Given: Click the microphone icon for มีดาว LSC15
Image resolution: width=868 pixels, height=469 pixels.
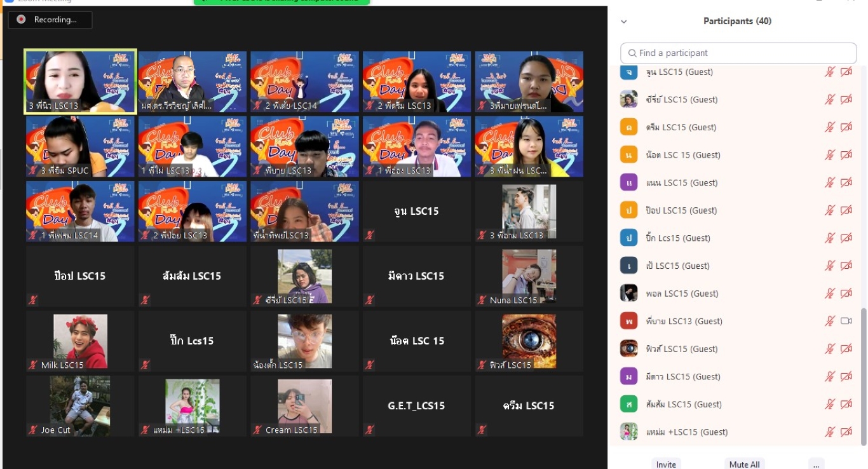Looking at the screenshot, I should pos(829,377).
